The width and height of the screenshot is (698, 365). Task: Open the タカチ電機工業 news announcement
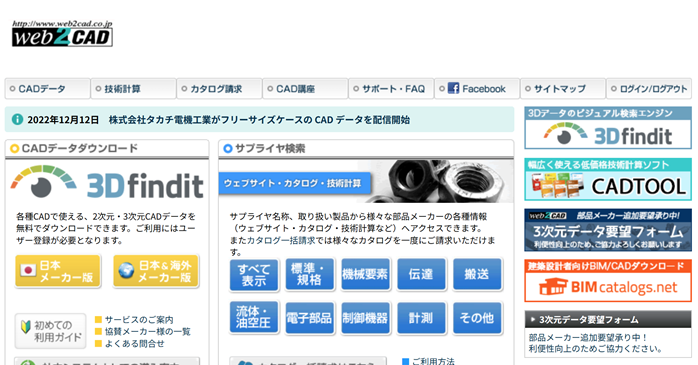click(259, 120)
